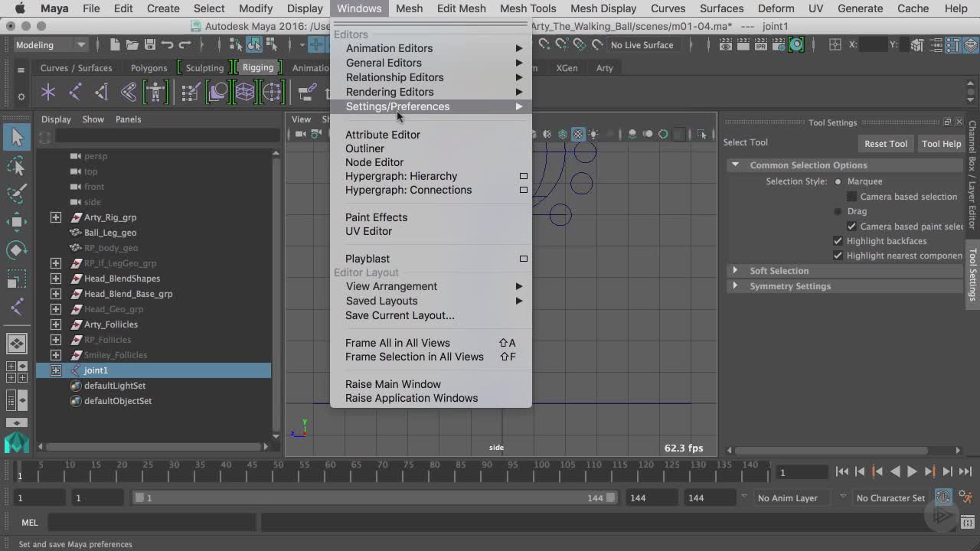Click the Paint Skin Weights shelf icon
Image resolution: width=980 pixels, height=551 pixels.
(x=191, y=93)
